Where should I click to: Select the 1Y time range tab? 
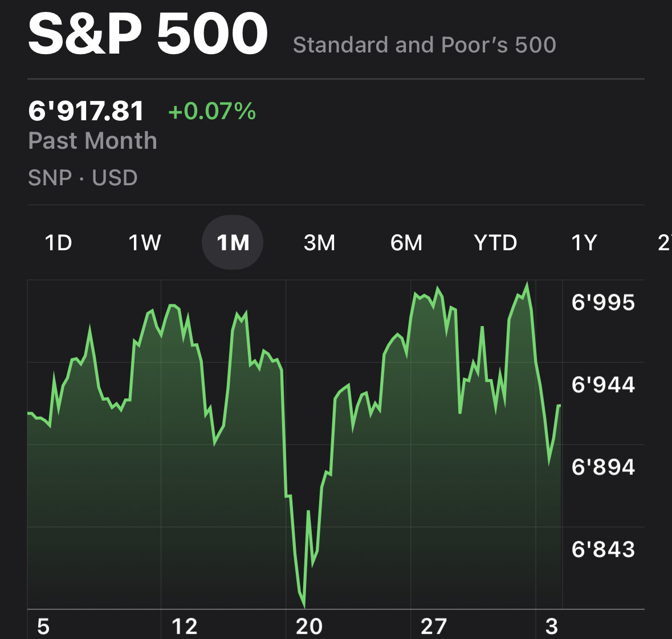(584, 243)
